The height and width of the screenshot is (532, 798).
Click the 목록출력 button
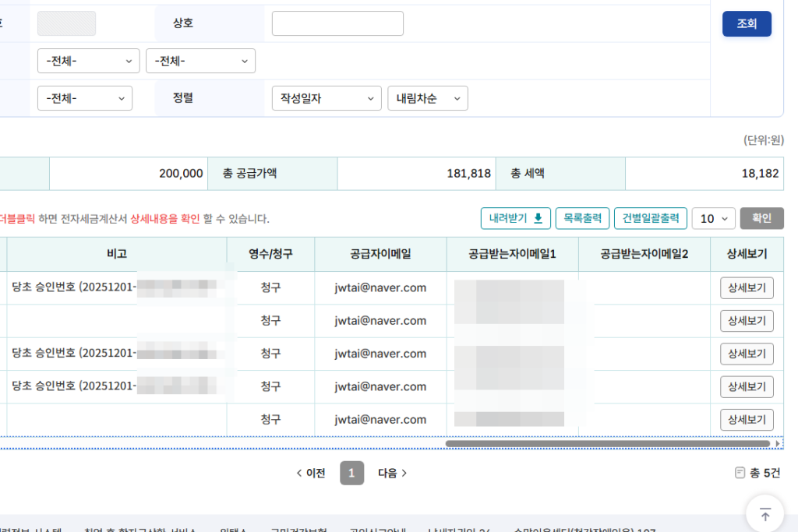pyautogui.click(x=582, y=219)
